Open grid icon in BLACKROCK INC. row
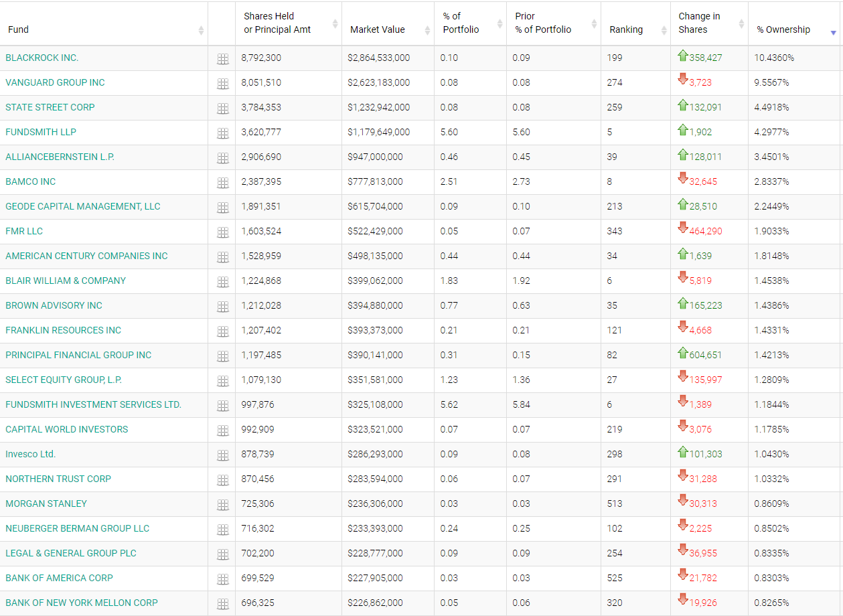This screenshot has width=843, height=616. point(223,59)
